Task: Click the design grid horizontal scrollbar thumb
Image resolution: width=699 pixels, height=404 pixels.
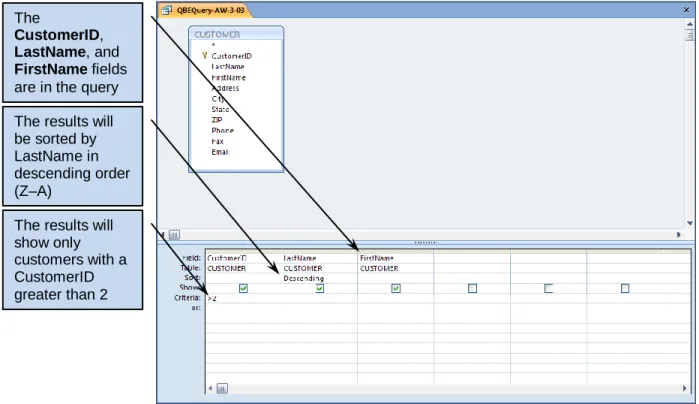Action: tap(222, 388)
